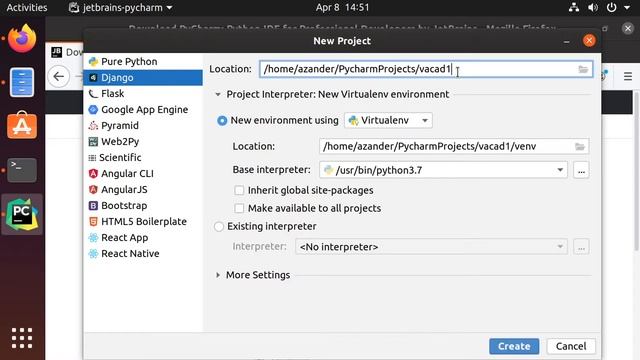
Task: Open Files manager from dock
Action: point(22,82)
